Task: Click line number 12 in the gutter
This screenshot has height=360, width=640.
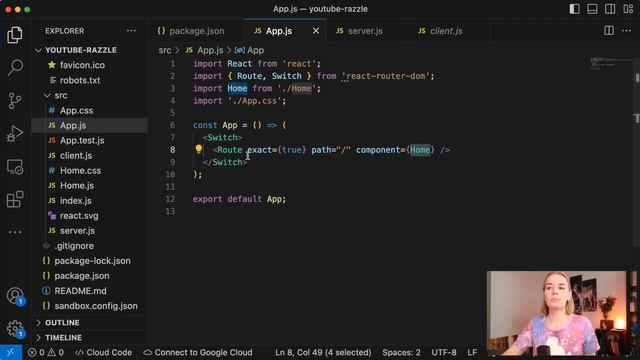Action: pyautogui.click(x=170, y=199)
